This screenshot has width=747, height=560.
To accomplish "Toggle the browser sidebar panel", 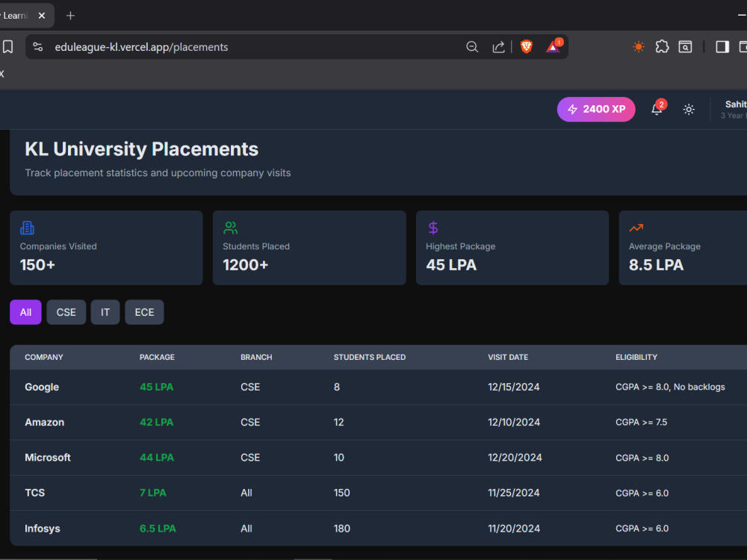I will coord(722,46).
